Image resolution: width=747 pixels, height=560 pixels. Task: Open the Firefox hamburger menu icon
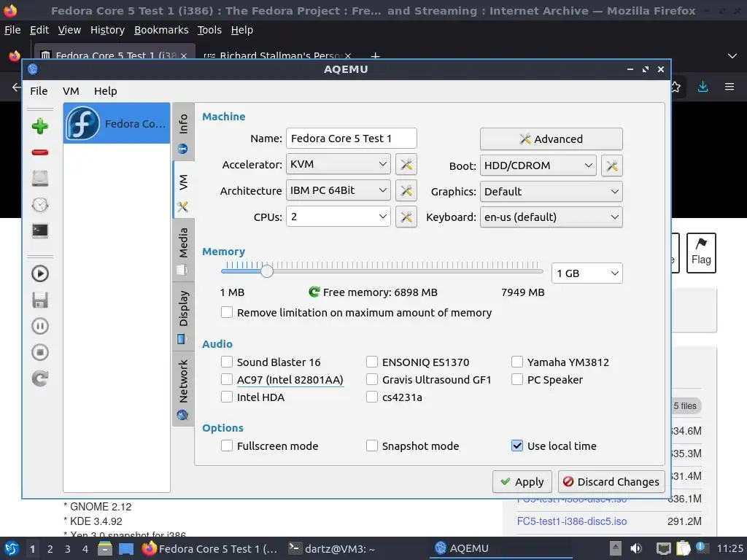(x=729, y=87)
